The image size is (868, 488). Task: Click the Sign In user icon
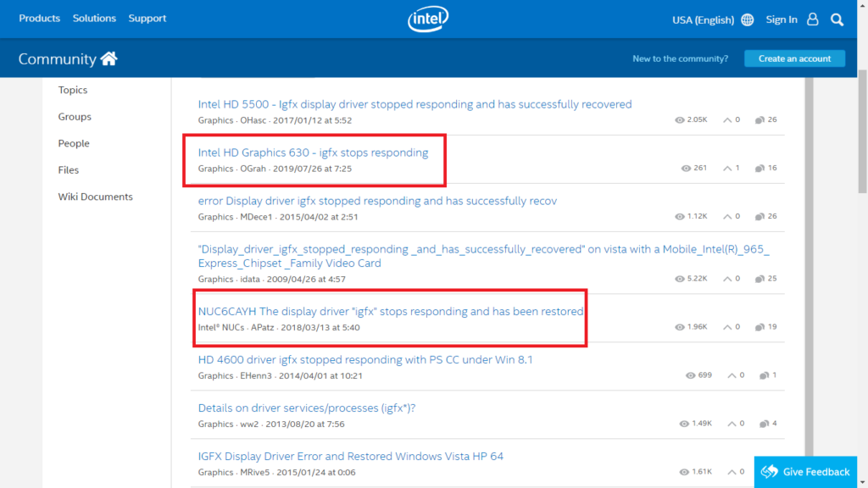(x=813, y=19)
